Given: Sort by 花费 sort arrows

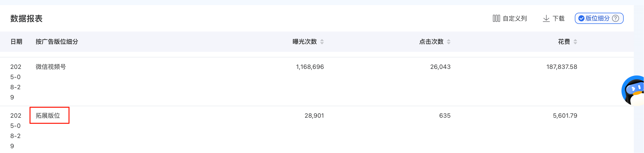Looking at the screenshot, I should 575,42.
